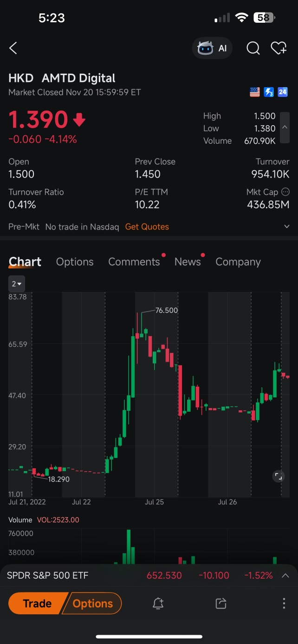Switch to the Chart tab
Screen dimensions: 298x644
[25, 262]
